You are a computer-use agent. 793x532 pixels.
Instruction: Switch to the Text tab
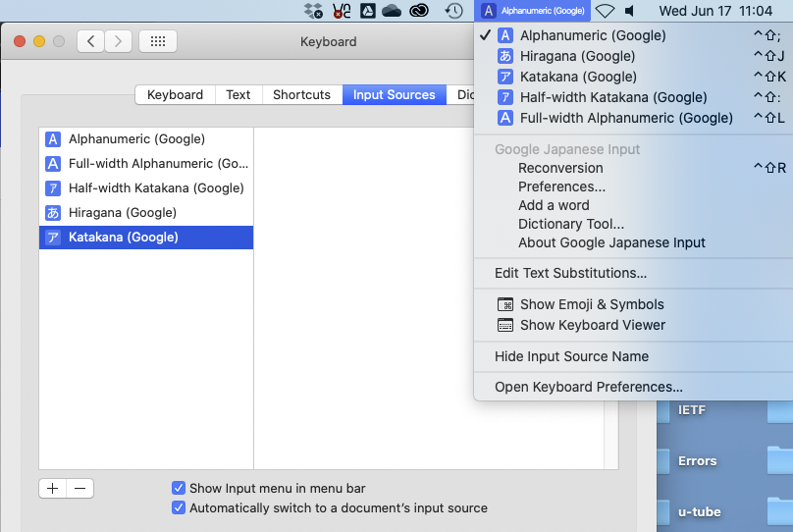(x=238, y=95)
